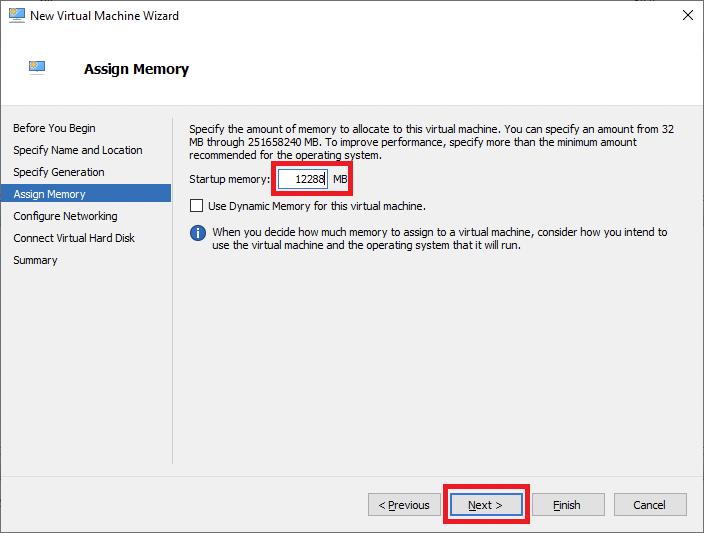Open Specify Name and Location step

tap(77, 150)
